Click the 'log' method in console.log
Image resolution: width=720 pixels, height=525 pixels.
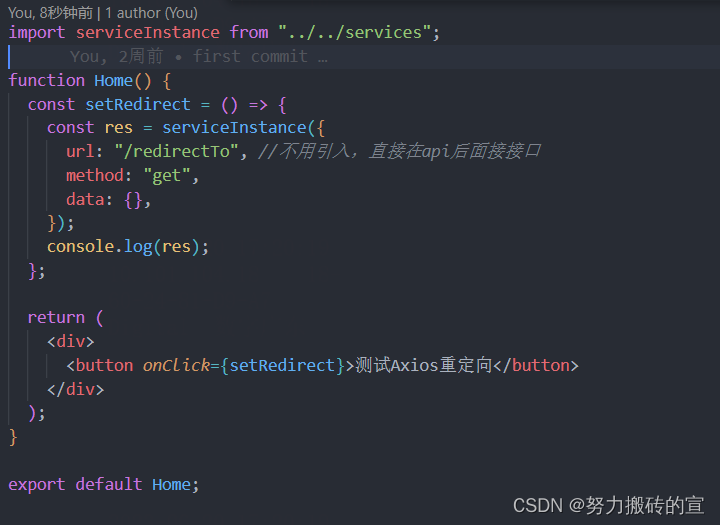click(x=138, y=246)
